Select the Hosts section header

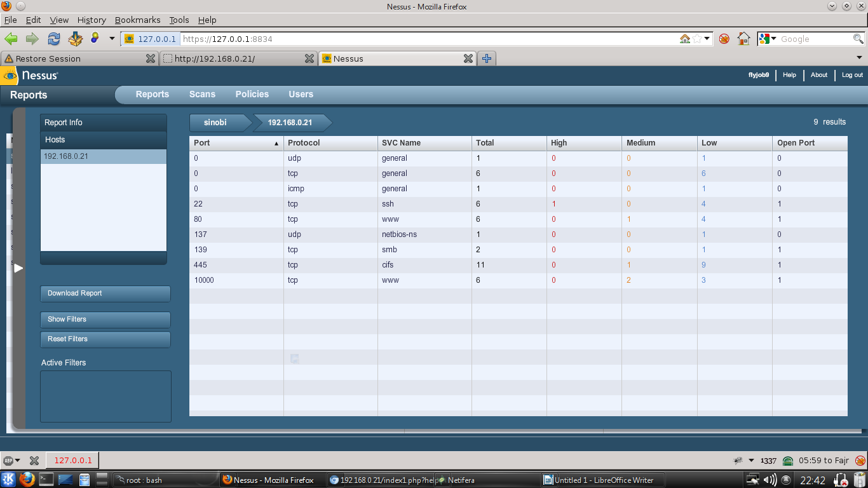click(x=104, y=140)
